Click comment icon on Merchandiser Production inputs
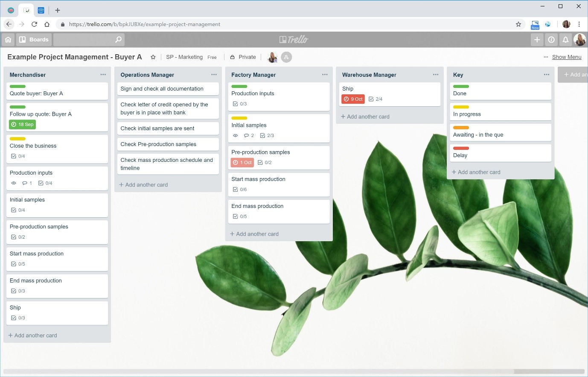 tap(24, 183)
